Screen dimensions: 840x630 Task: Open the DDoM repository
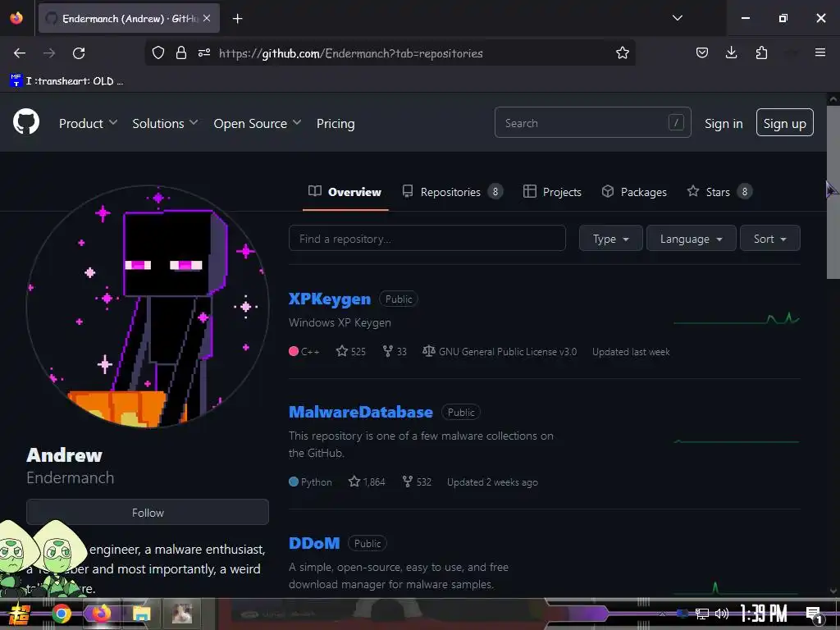(x=314, y=543)
